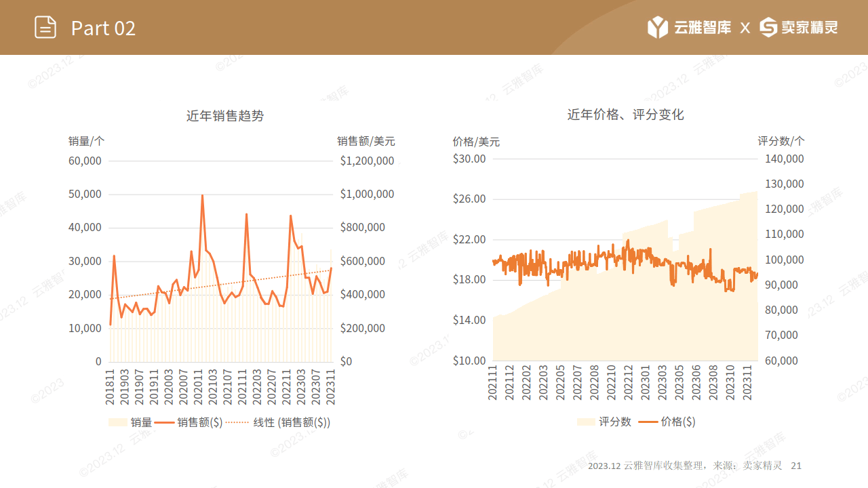Click the 销售额($) legend line marker
The image size is (868, 488).
[164, 422]
